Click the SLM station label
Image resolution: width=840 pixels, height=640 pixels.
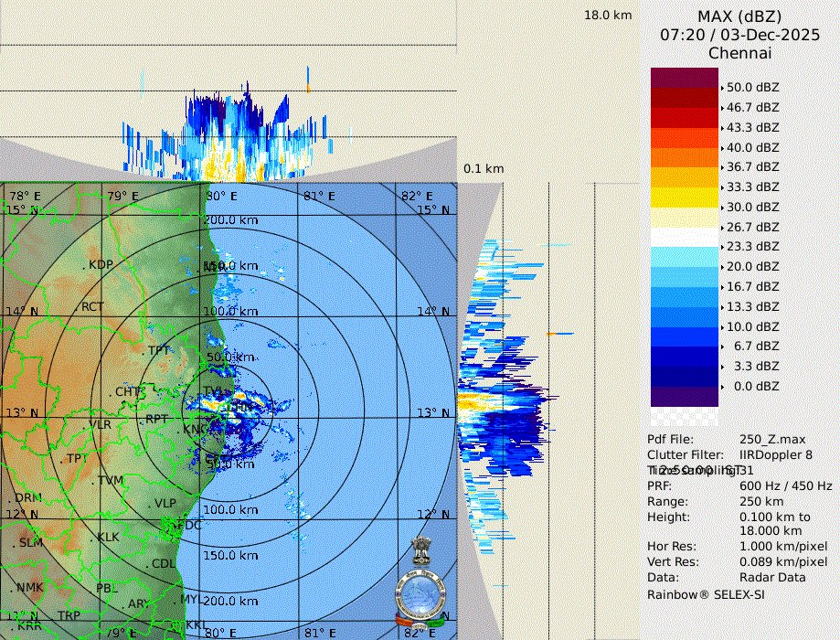pos(31,543)
